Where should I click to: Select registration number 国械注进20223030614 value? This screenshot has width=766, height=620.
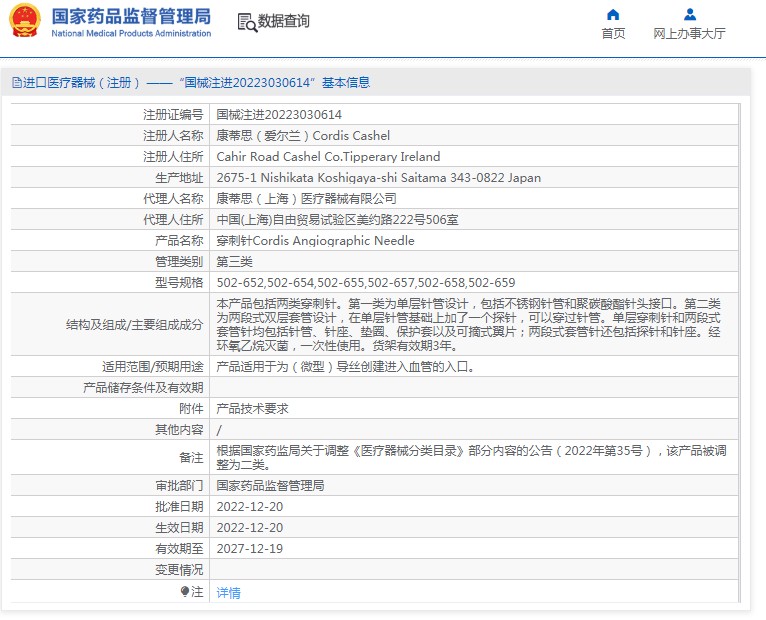[279, 115]
